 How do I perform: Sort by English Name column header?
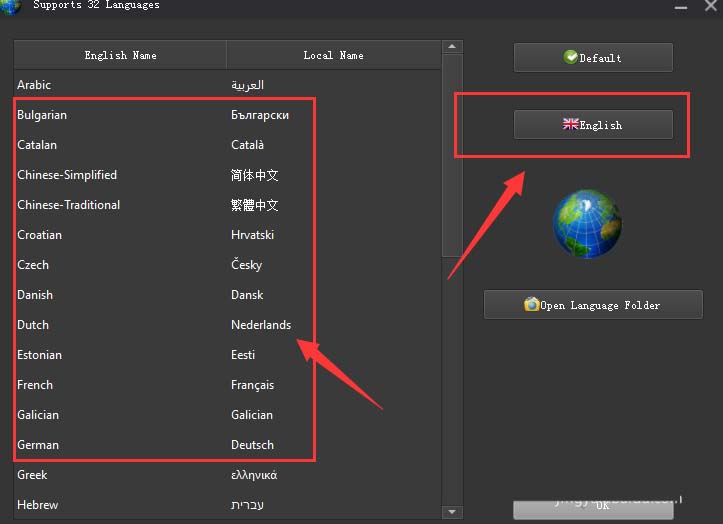point(120,55)
